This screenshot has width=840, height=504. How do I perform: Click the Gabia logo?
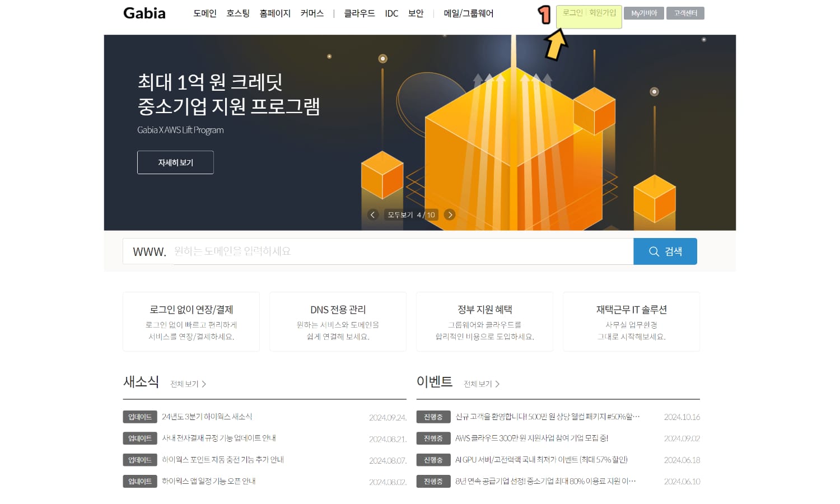(144, 13)
